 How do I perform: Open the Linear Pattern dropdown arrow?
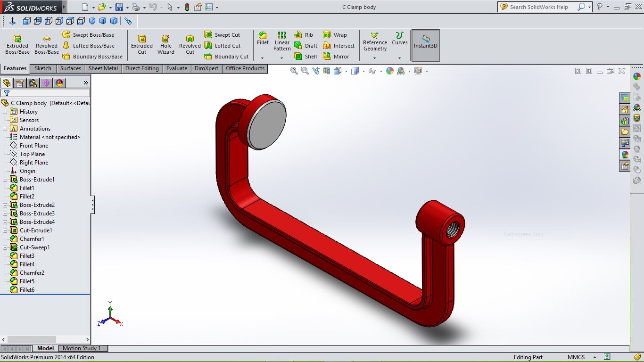click(x=282, y=58)
